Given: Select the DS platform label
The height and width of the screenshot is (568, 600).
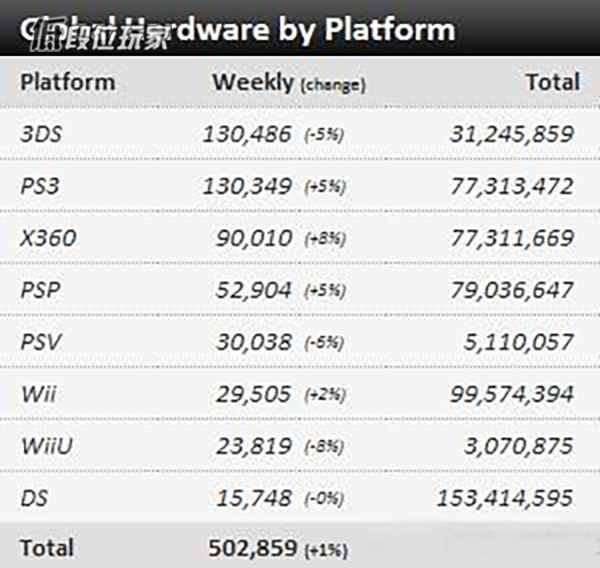Looking at the screenshot, I should tap(33, 497).
